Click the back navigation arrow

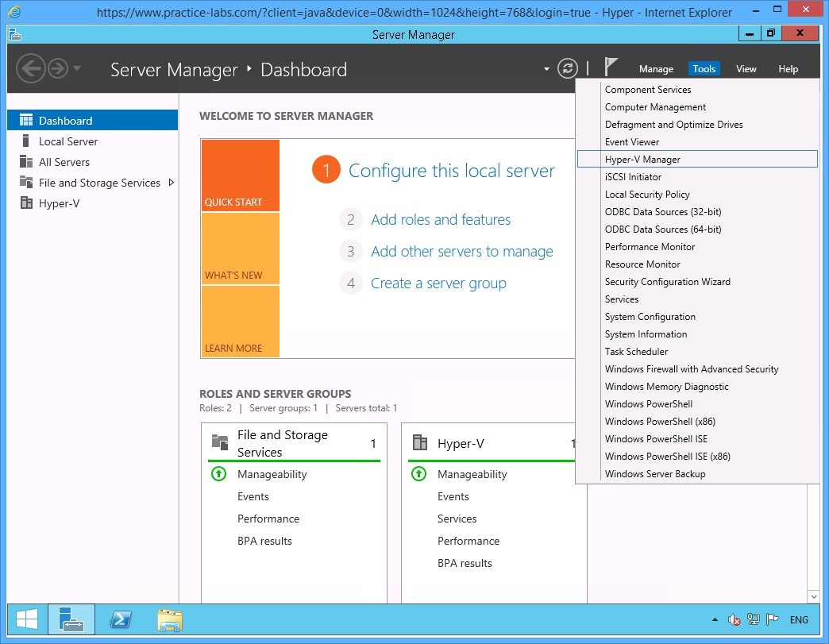point(31,68)
